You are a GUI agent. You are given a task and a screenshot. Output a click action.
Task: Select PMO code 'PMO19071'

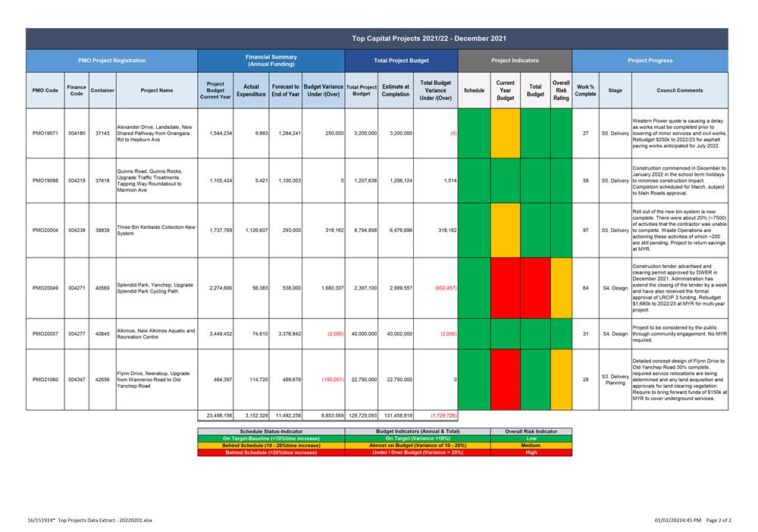45,133
